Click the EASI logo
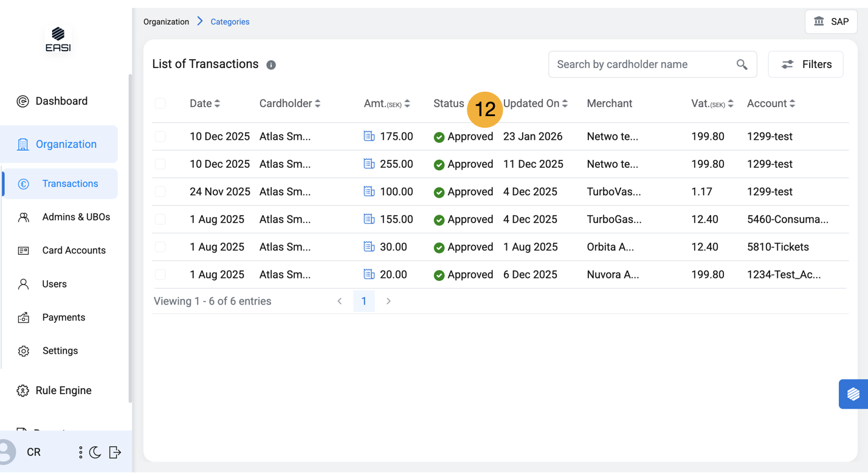Viewport: 868px width, 473px height. click(x=58, y=40)
